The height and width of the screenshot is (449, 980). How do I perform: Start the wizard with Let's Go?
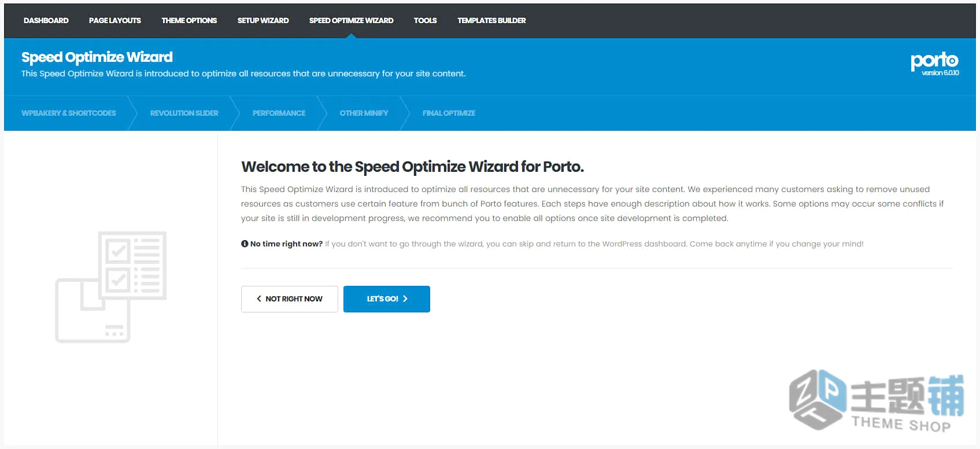pyautogui.click(x=387, y=299)
